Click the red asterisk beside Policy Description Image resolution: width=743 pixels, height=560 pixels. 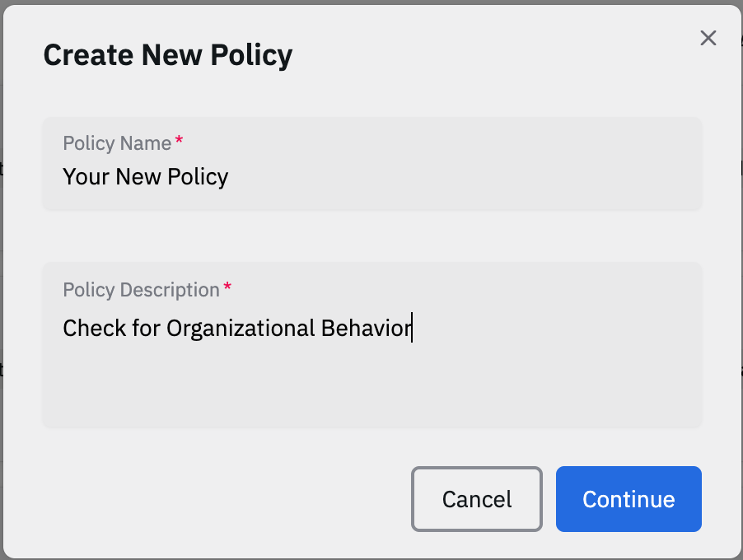coord(228,289)
